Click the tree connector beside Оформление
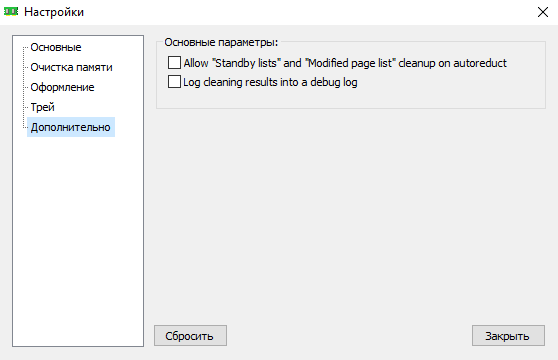Viewport: 558px width, 360px height. (26, 87)
